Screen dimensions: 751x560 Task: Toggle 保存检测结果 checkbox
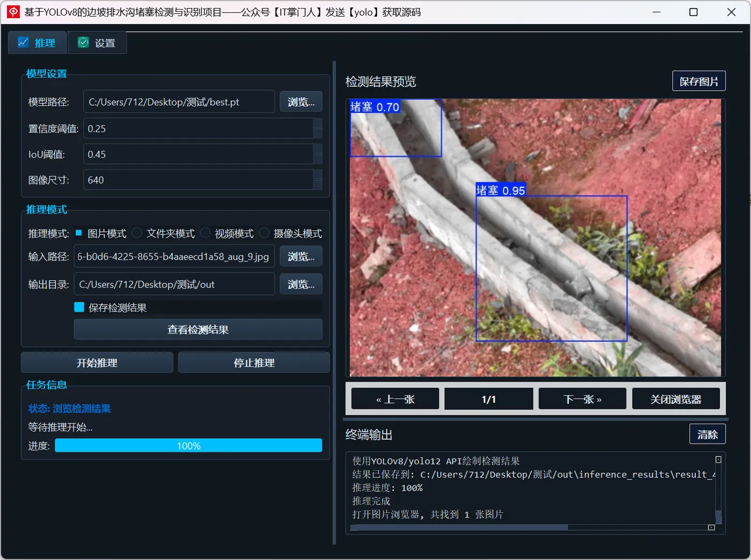click(x=79, y=307)
